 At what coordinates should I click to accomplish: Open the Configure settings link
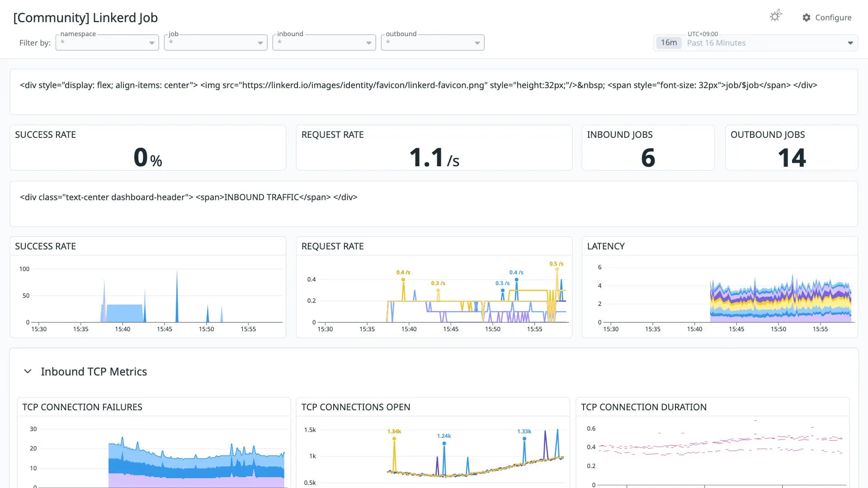click(x=827, y=18)
